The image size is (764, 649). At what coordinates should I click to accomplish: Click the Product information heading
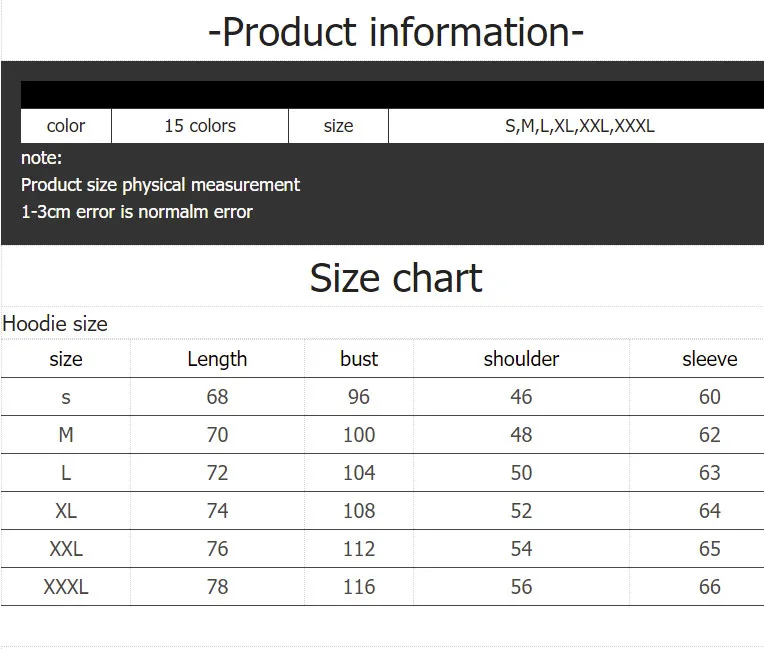tap(396, 32)
